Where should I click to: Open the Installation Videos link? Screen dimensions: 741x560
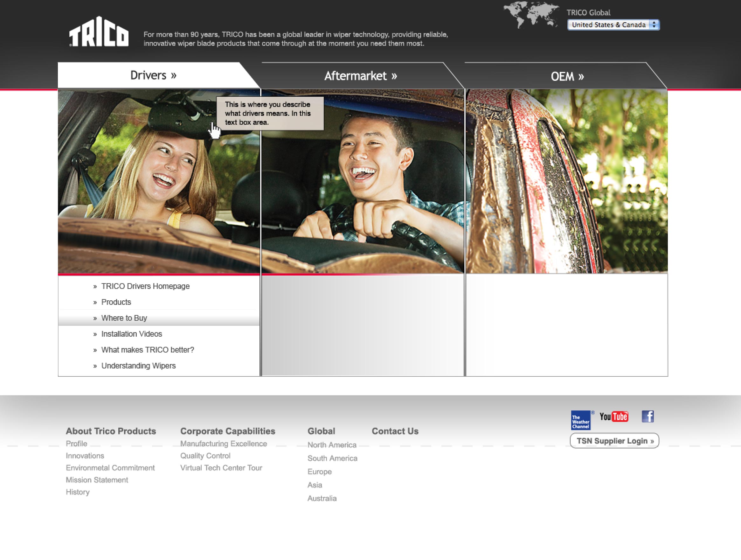click(131, 334)
